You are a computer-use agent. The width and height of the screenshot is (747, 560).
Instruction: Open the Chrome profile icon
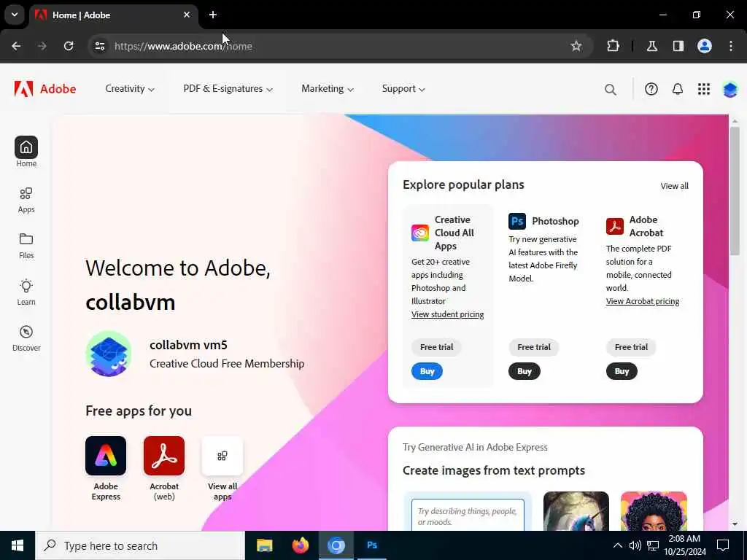tap(705, 46)
